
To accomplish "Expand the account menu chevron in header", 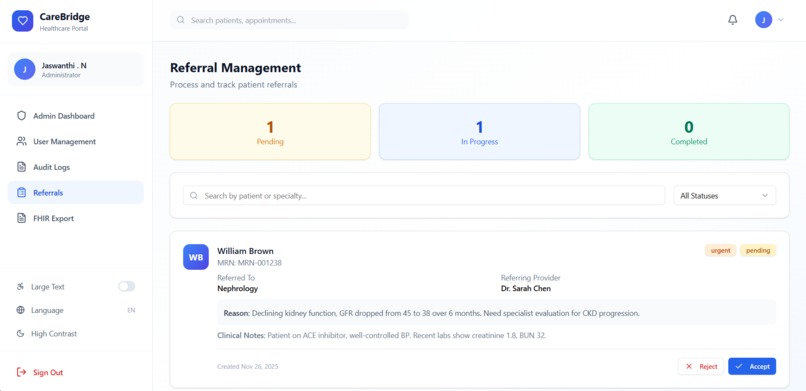I will (781, 20).
